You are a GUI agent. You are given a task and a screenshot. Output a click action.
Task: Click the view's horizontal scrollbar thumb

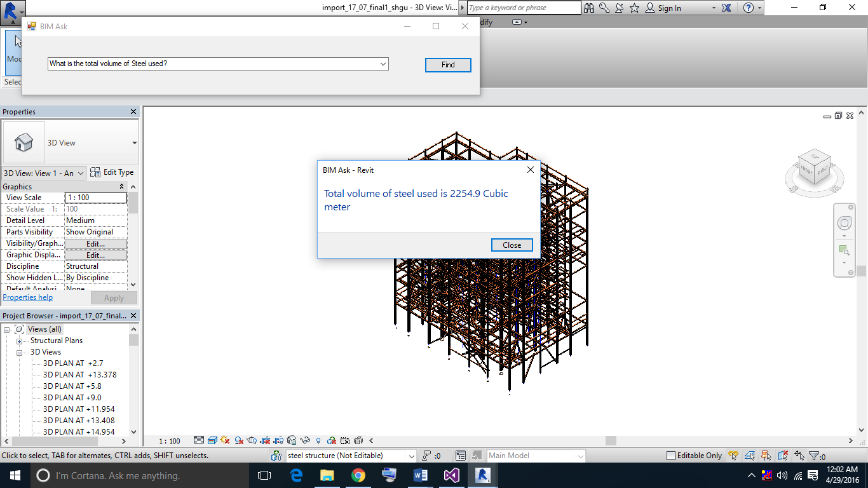click(x=611, y=440)
